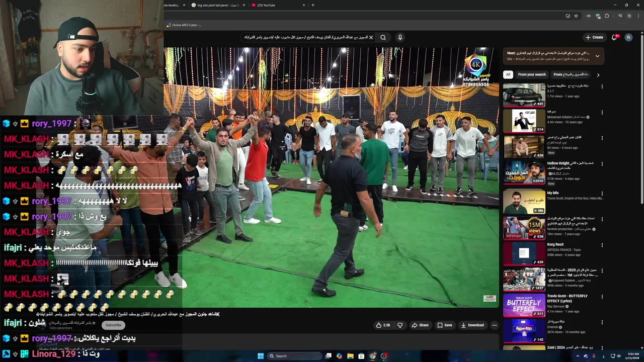Screen dimensions: 644x362
Task: Open the Mohamed AlSalim 5:14 thumbnail
Action: (524, 121)
